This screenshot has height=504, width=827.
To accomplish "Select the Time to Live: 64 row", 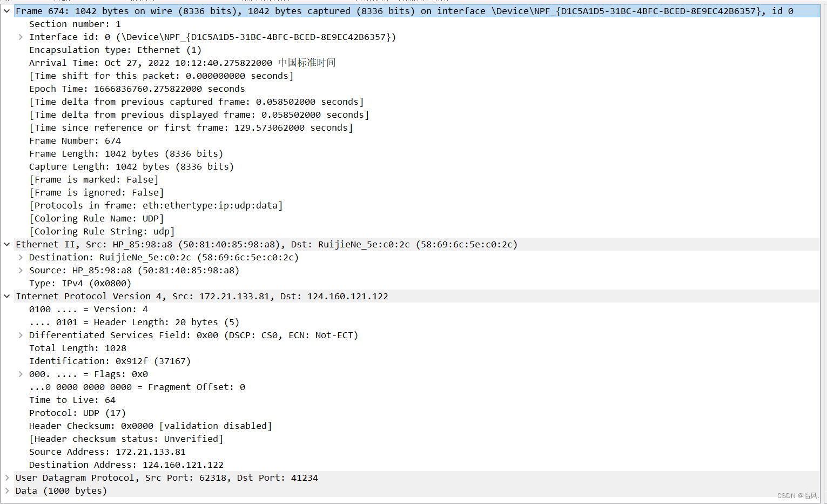I will [x=72, y=400].
